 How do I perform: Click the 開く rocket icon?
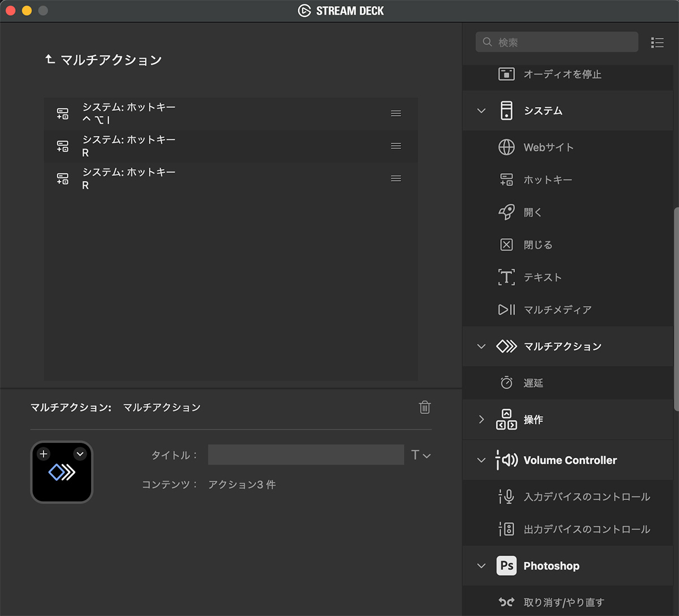tap(506, 212)
